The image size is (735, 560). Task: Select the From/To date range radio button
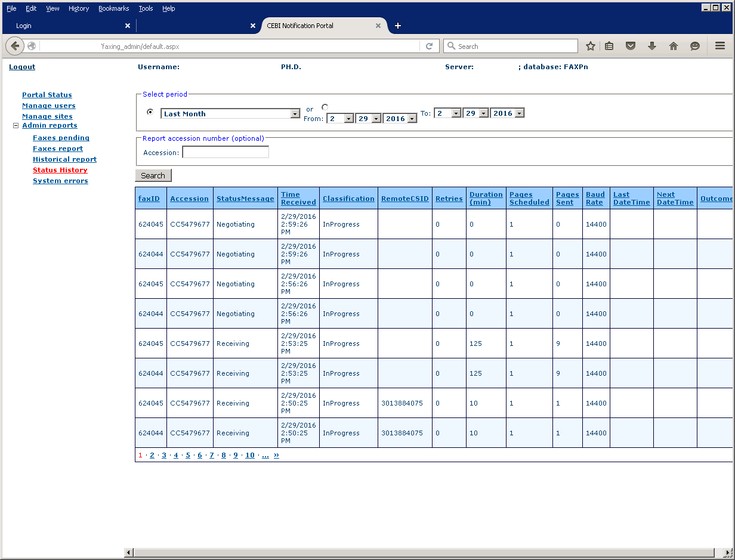(x=325, y=107)
